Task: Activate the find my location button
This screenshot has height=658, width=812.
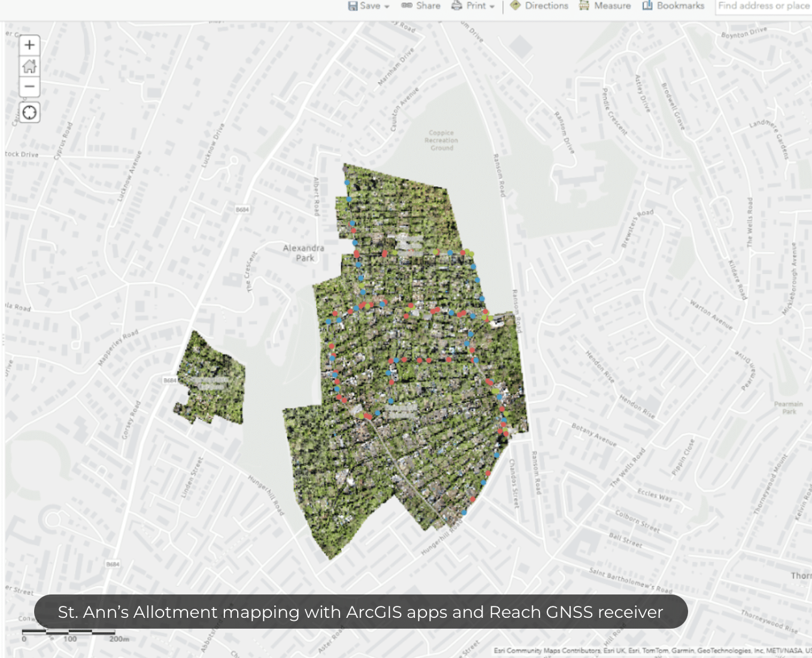Action: click(x=29, y=113)
